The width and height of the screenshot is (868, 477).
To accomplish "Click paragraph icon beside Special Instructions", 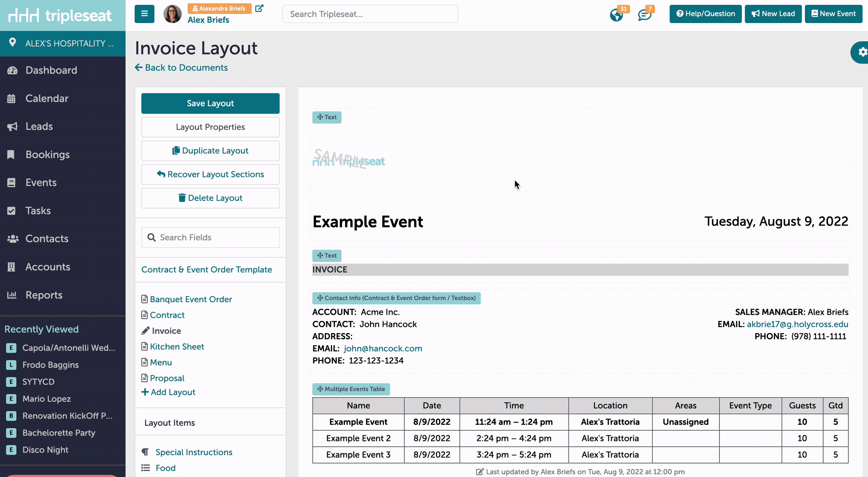I will click(145, 452).
